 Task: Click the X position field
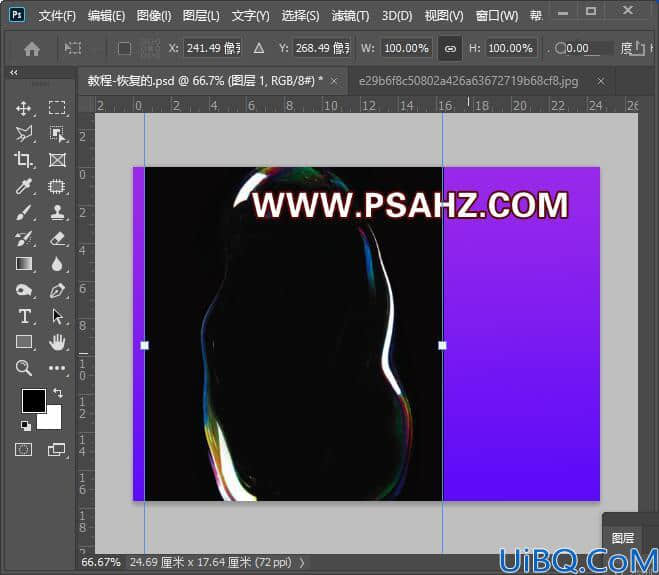pyautogui.click(x=212, y=48)
